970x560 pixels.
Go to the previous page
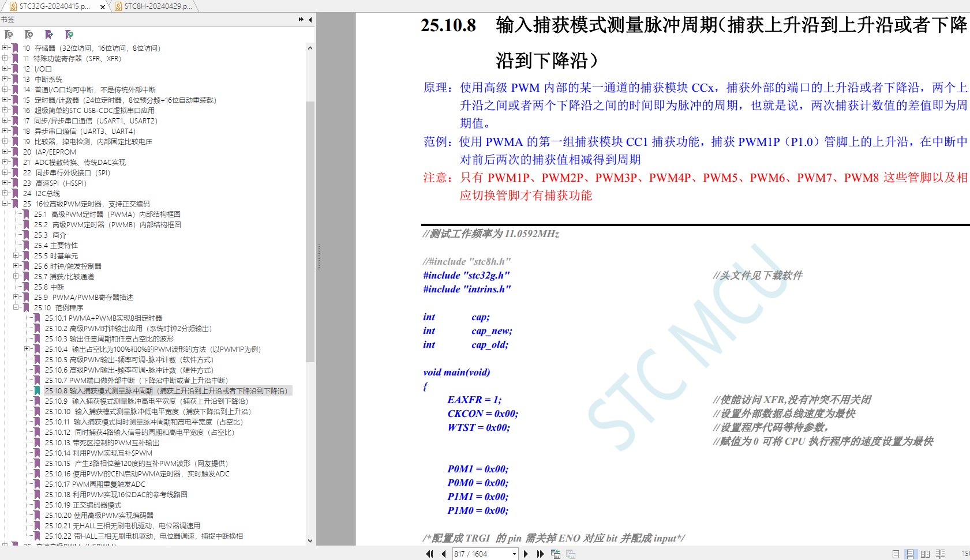pyautogui.click(x=443, y=554)
